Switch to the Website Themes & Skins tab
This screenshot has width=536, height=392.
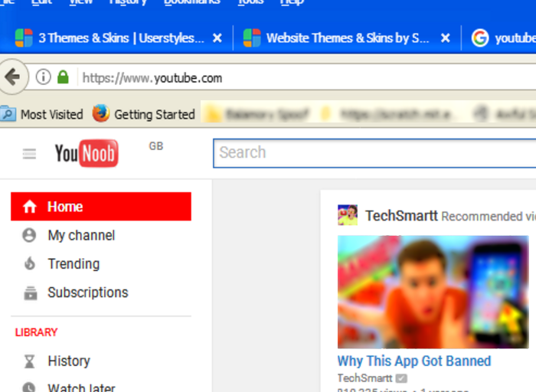(x=341, y=38)
